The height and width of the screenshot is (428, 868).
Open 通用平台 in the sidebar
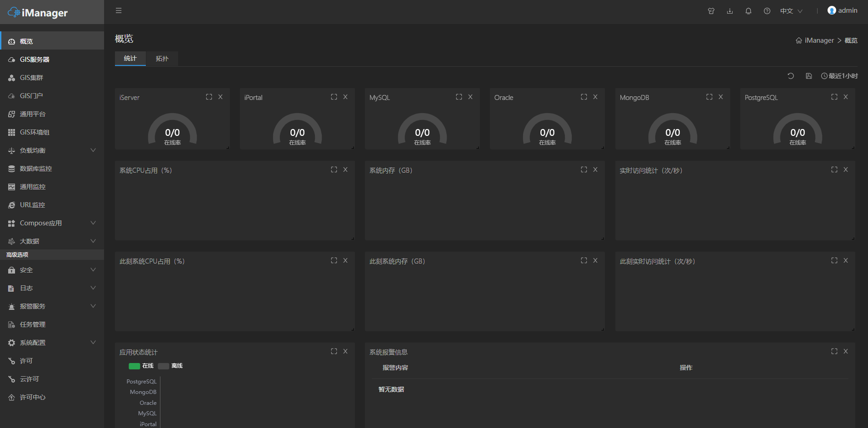click(x=52, y=114)
